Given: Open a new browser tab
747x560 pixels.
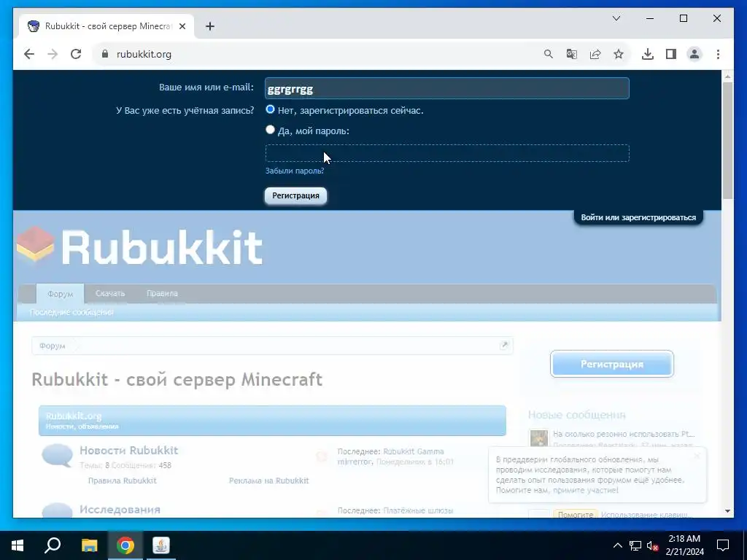Looking at the screenshot, I should click(210, 26).
